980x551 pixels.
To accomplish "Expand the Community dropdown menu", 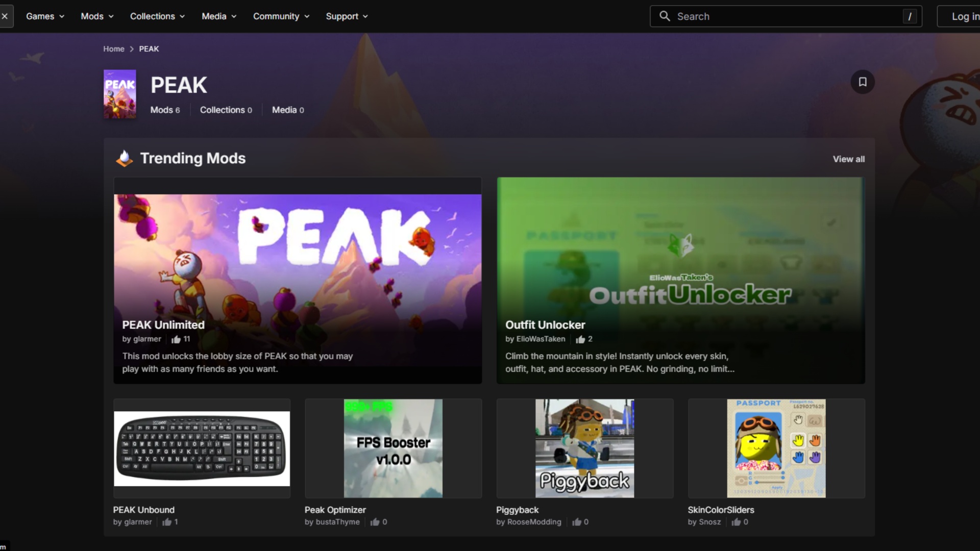I will (282, 16).
